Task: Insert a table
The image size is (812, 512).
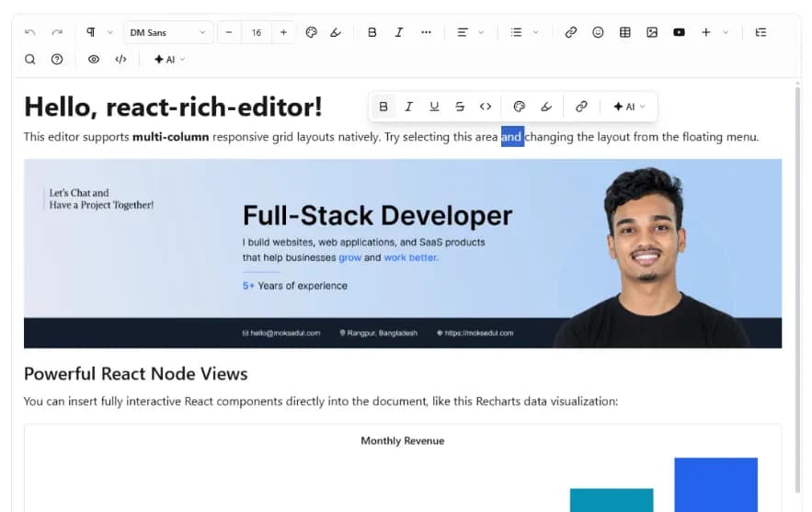Action: pyautogui.click(x=625, y=32)
